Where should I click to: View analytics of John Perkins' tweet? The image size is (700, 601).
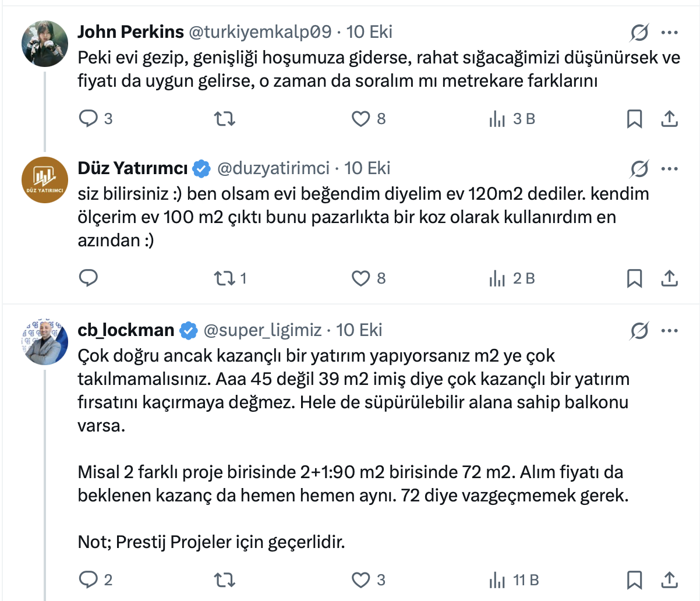click(498, 119)
